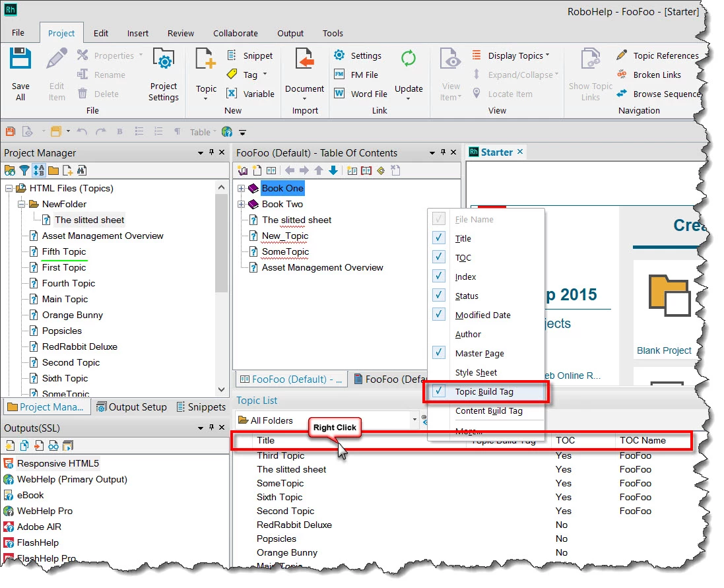The height and width of the screenshot is (588, 724).
Task: Click the TOC Name column header
Action: pos(642,440)
